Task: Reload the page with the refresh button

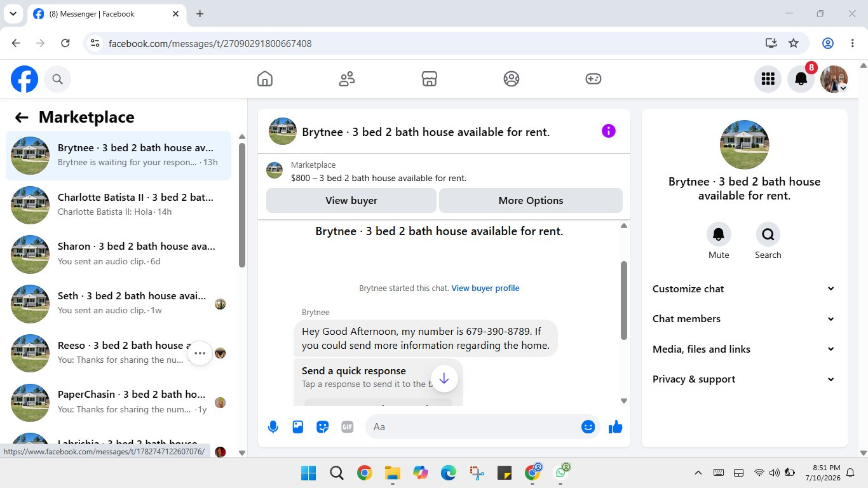Action: pos(65,43)
